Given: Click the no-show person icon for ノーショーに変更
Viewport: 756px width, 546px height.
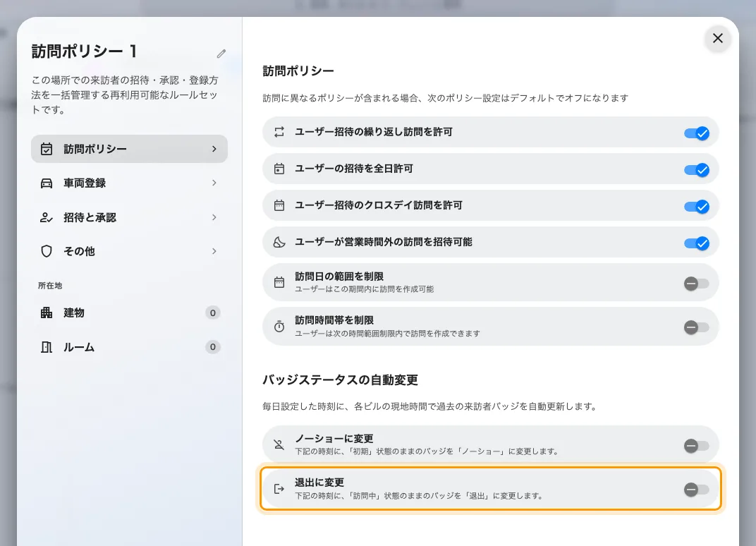Looking at the screenshot, I should point(279,444).
